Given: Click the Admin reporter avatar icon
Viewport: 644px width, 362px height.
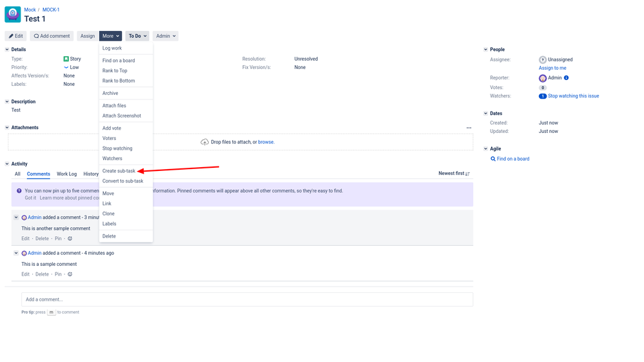Looking at the screenshot, I should (543, 78).
